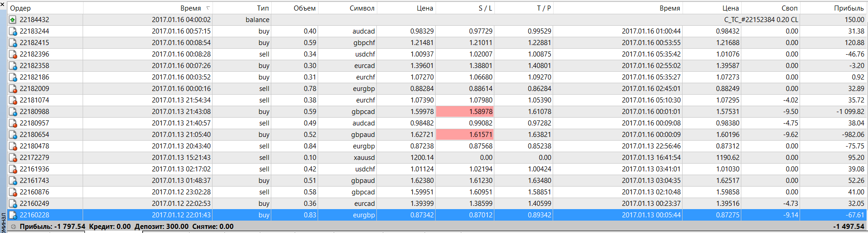Click the order icon beside 22182415
This screenshot has height=233, width=868.
click(x=13, y=43)
